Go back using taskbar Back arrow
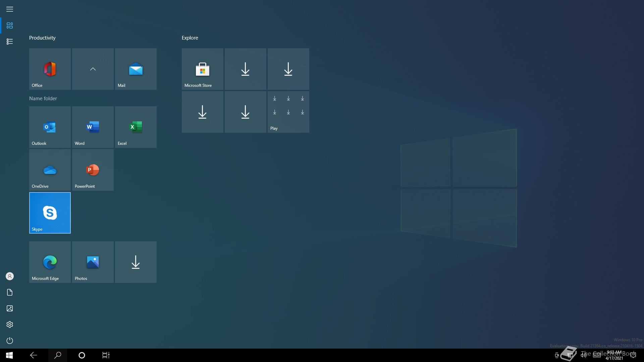644x362 pixels. [34, 355]
